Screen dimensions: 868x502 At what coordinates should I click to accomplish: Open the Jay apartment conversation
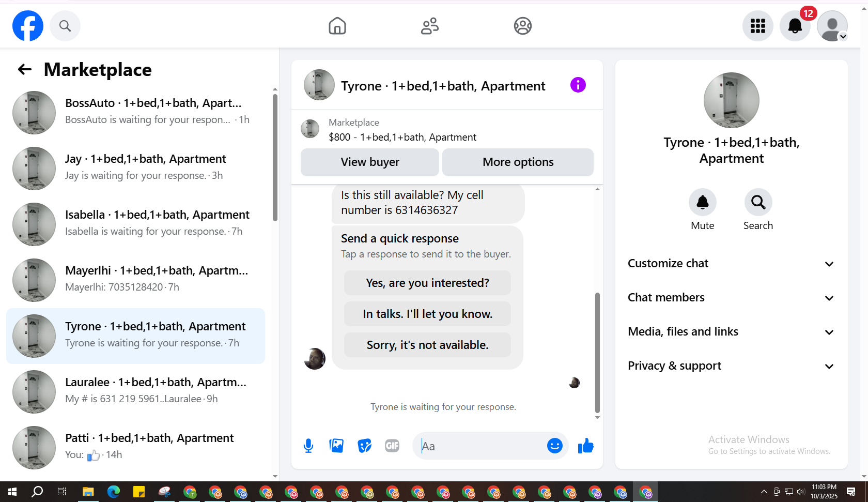click(x=135, y=169)
